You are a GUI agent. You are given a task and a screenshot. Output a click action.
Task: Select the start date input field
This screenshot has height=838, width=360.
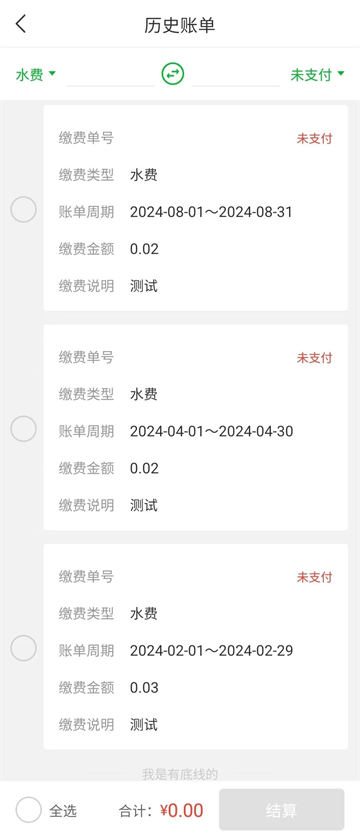pos(110,75)
